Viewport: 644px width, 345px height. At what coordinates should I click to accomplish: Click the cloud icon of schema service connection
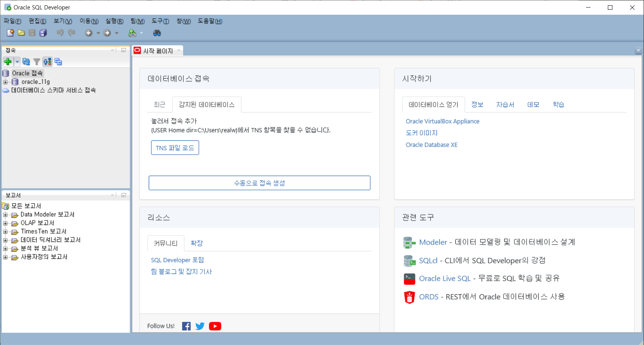(x=6, y=90)
